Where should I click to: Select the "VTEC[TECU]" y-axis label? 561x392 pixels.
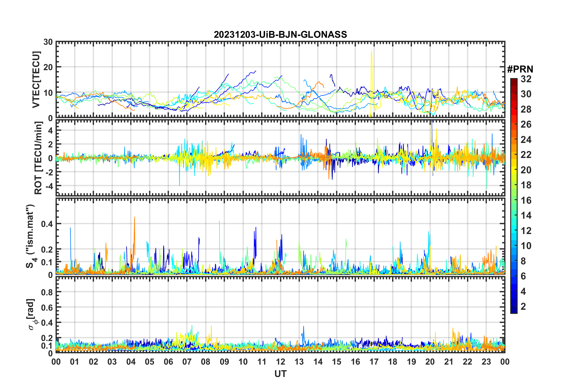tap(36, 80)
